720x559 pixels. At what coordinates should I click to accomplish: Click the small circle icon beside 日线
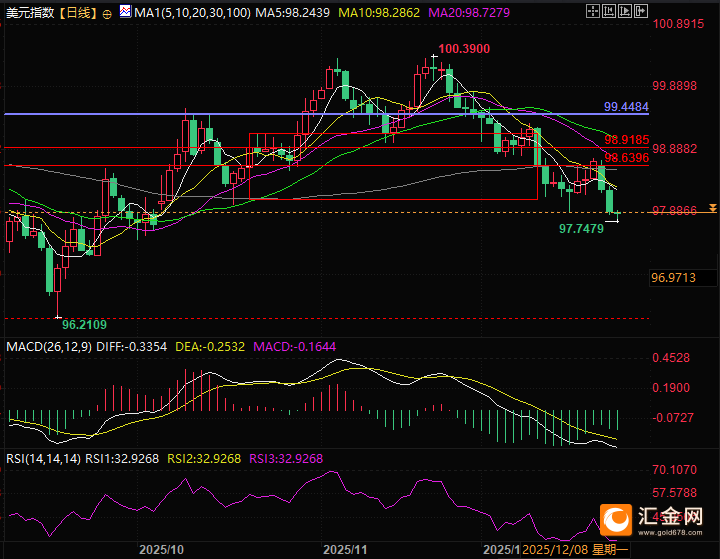tap(107, 15)
